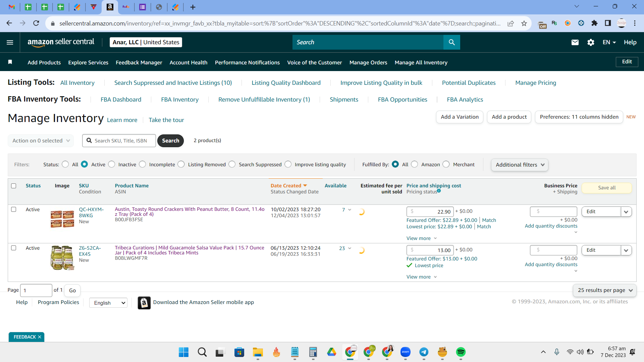
Task: Select the Listing Removed status filter
Action: point(181,164)
